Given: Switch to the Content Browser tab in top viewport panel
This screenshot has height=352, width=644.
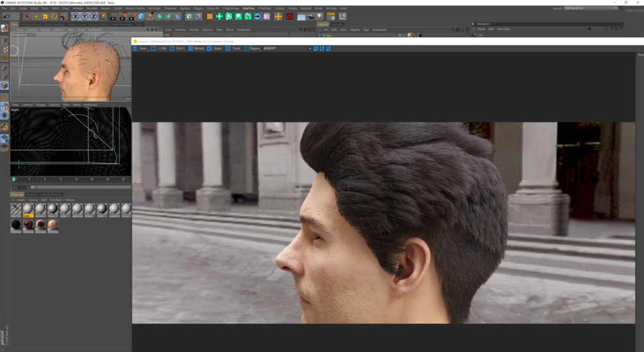Looking at the screenshot, I should (x=122, y=24).
